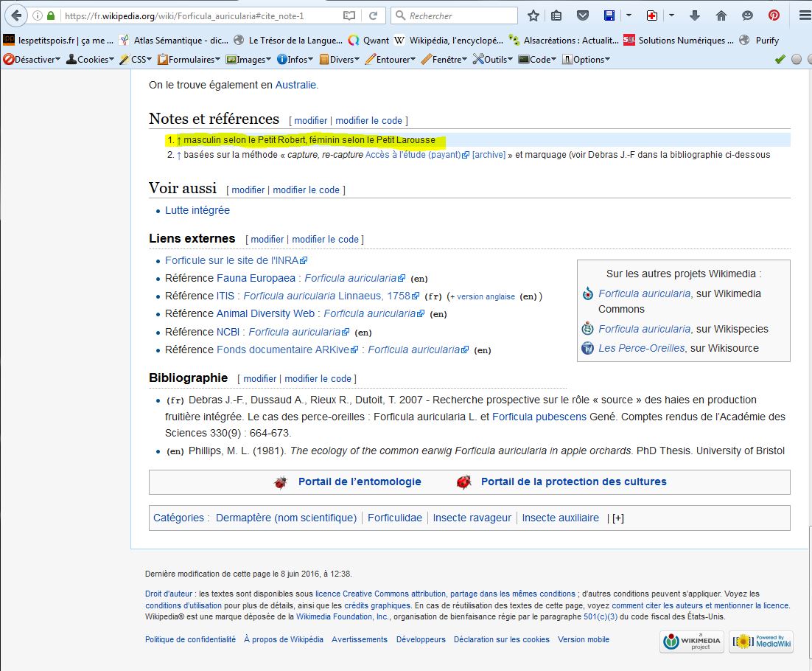
Task: Open the Désactiver toolbar menu
Action: (x=32, y=60)
